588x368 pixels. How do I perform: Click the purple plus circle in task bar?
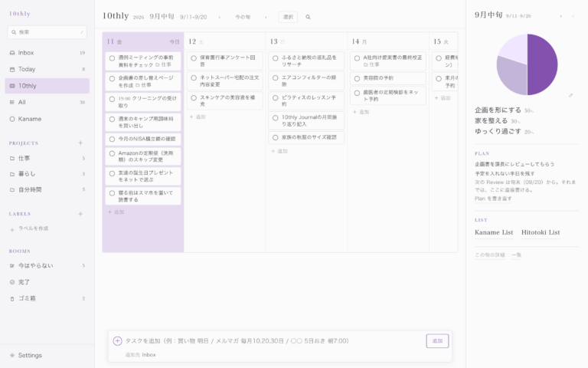pyautogui.click(x=117, y=340)
